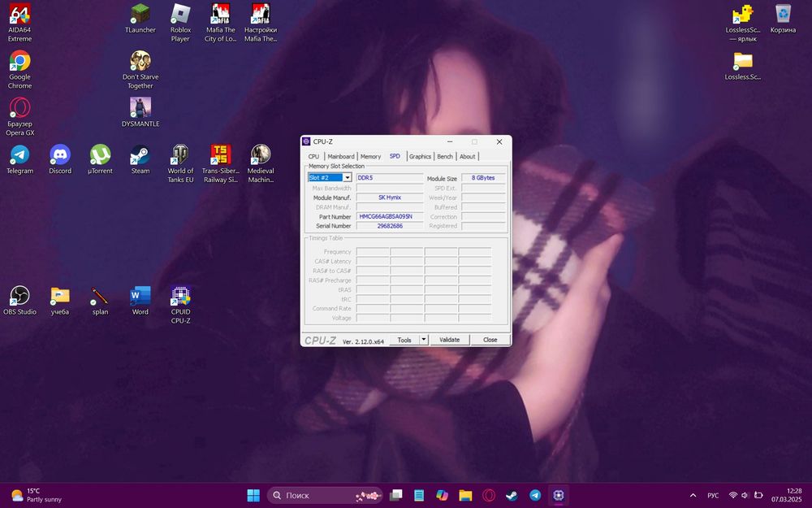Open Task View from the taskbar

click(396, 496)
